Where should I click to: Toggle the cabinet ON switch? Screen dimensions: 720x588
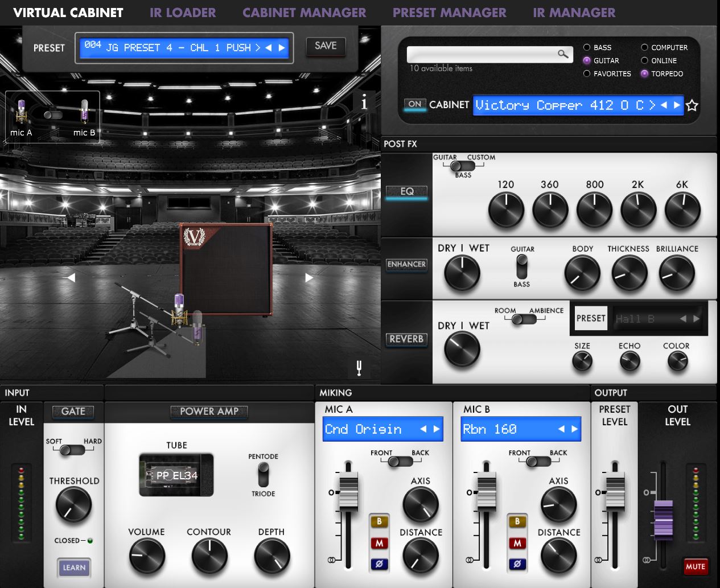click(415, 104)
